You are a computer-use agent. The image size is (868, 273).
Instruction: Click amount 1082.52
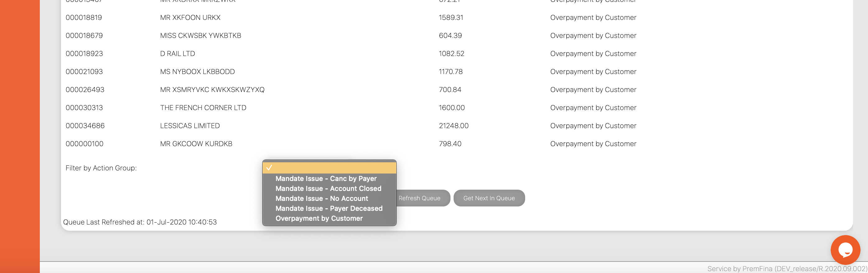(451, 53)
